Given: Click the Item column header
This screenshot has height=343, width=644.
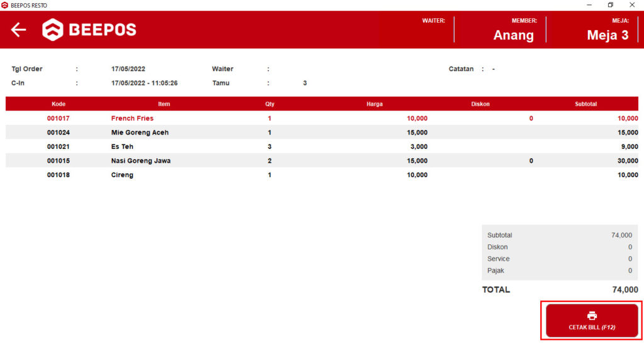Looking at the screenshot, I should point(164,104).
